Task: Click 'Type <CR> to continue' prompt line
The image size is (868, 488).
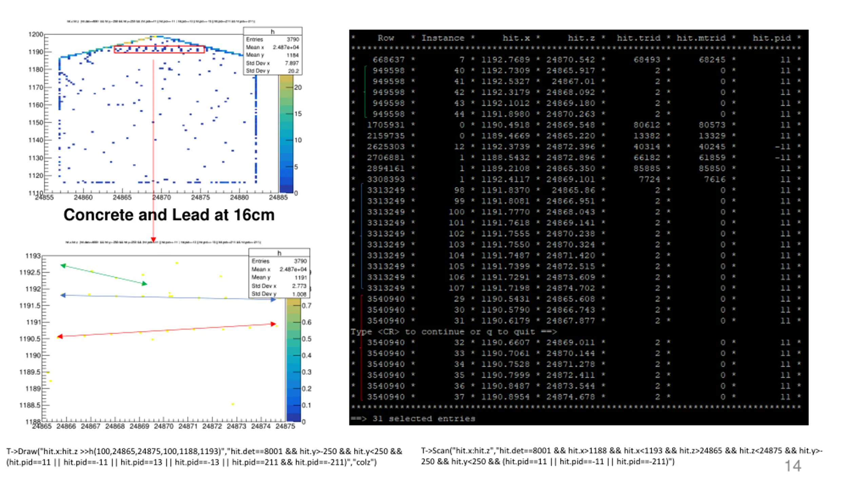Action: tap(454, 331)
